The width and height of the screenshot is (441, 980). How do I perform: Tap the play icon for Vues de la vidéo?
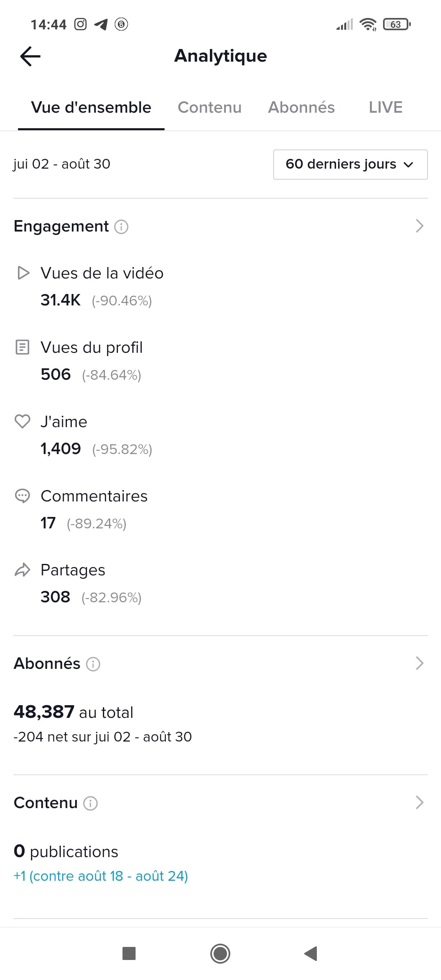(23, 273)
